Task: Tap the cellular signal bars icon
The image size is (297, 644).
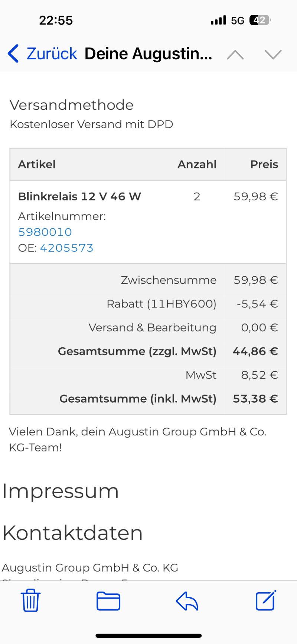Action: point(218,20)
